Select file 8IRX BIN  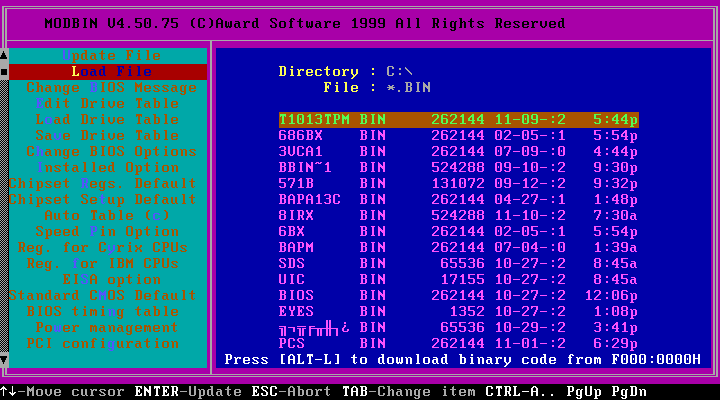[458, 216]
